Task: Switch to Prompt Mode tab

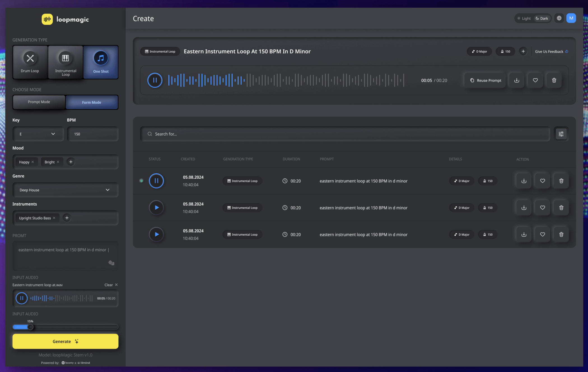Action: [39, 102]
